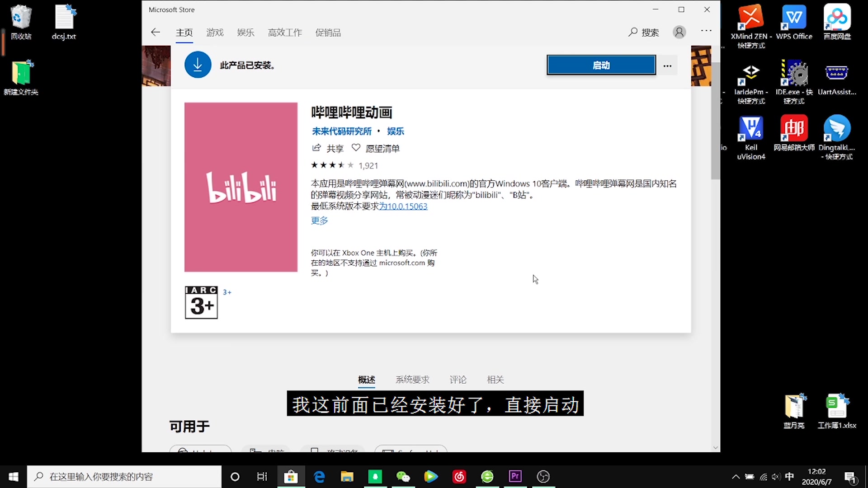Select the Dingtalk desktop shortcut

[837, 138]
